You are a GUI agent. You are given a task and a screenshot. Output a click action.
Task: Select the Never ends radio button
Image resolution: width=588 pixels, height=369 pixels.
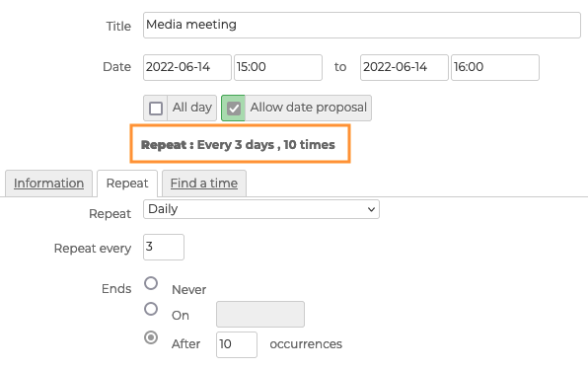click(x=151, y=283)
